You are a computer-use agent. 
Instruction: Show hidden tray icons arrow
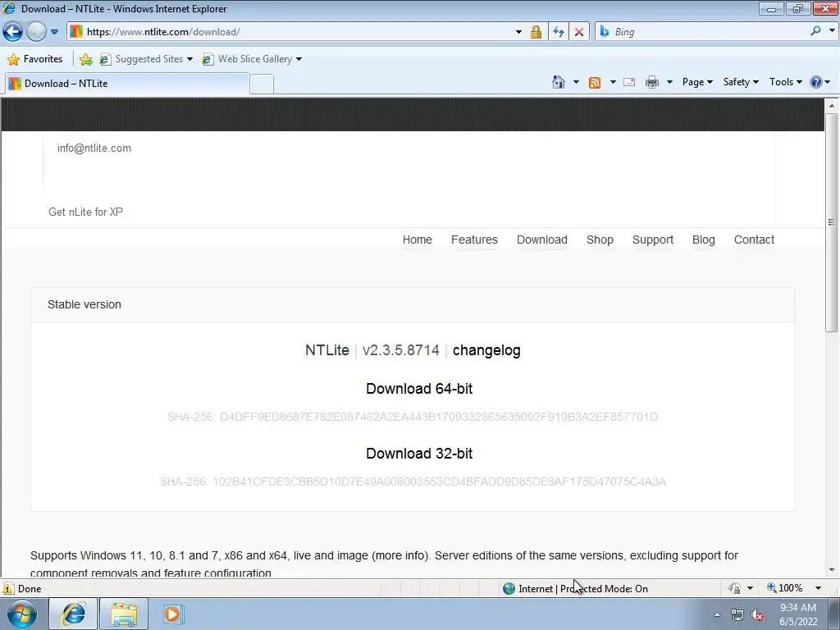click(717, 614)
